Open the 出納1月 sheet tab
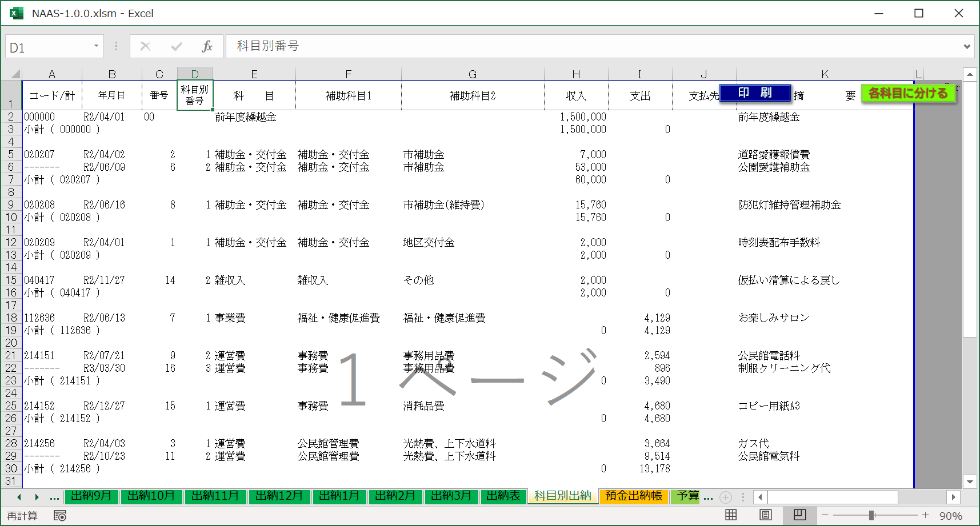The width and height of the screenshot is (980, 526). point(339,496)
